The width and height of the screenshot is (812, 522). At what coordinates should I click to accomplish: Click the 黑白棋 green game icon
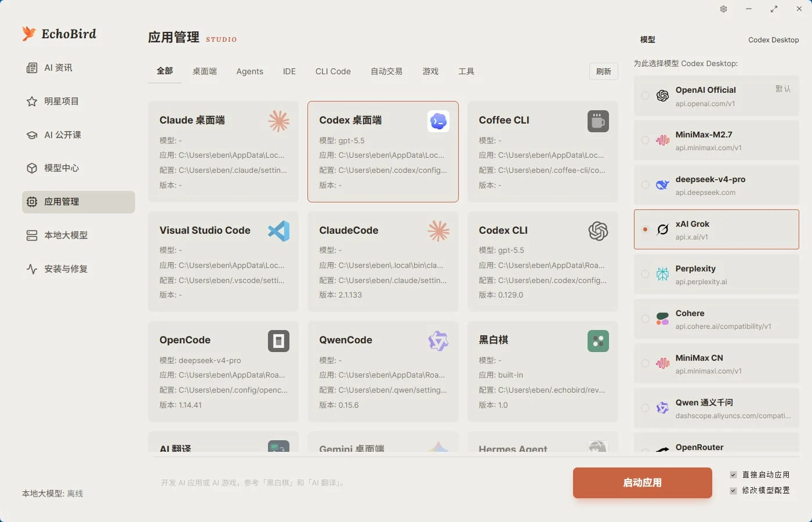[598, 341]
